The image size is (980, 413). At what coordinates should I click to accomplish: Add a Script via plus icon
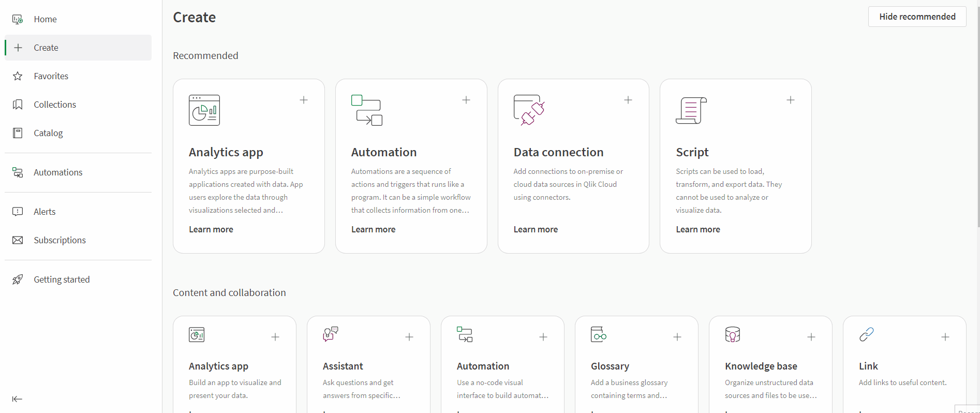point(791,100)
